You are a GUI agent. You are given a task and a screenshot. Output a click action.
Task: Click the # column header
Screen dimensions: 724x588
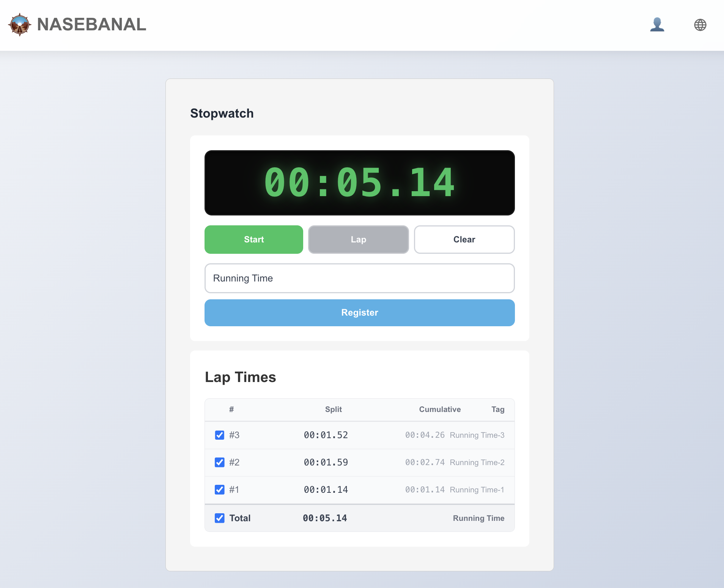[231, 409]
